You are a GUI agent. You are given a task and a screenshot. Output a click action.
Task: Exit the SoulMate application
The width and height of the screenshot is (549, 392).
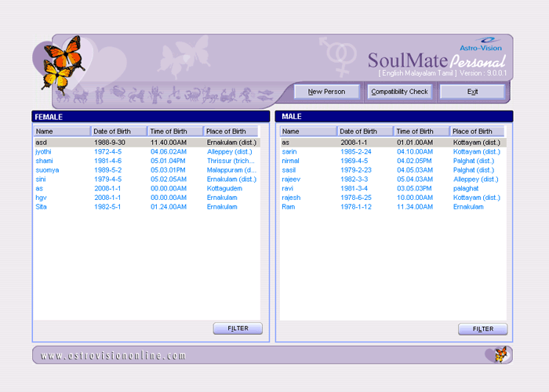[472, 92]
